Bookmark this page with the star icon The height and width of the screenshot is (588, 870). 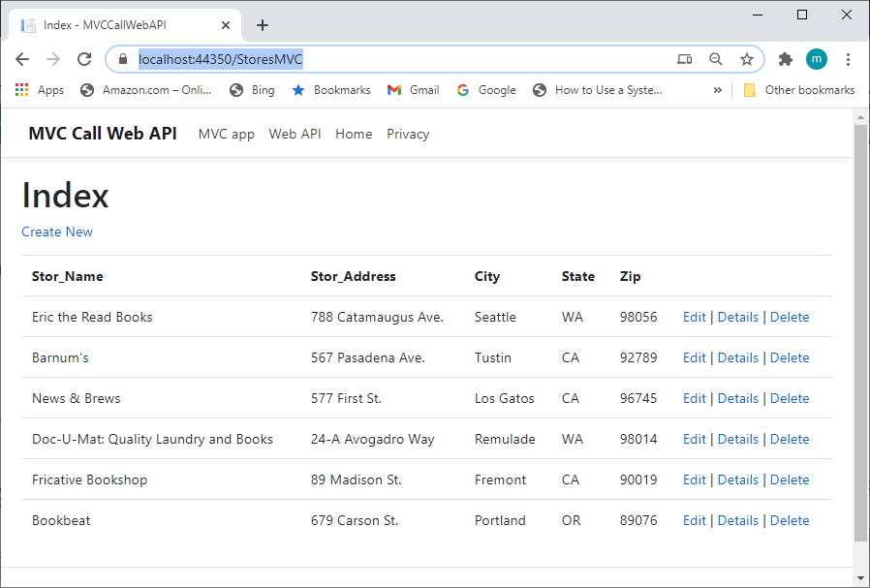point(747,59)
